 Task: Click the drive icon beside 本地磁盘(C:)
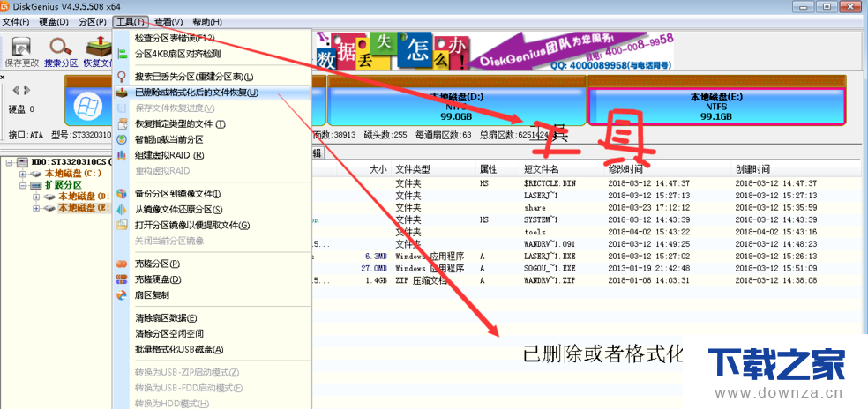coord(37,174)
